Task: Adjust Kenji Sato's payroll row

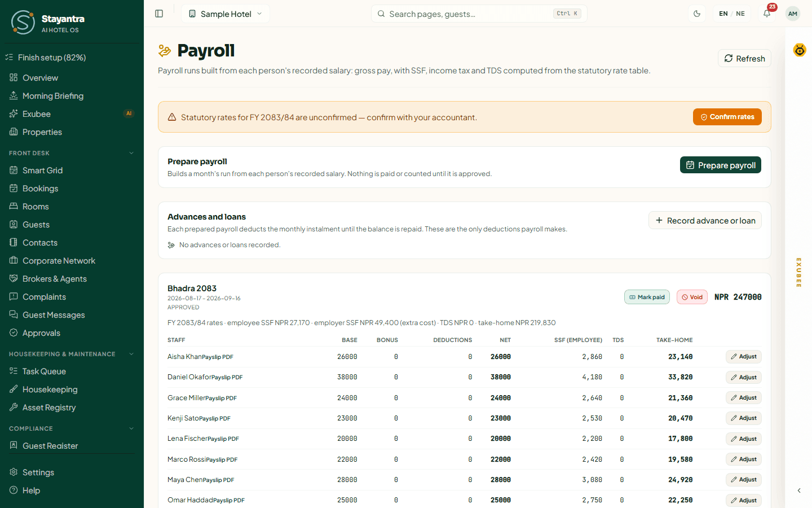Action: click(x=744, y=418)
